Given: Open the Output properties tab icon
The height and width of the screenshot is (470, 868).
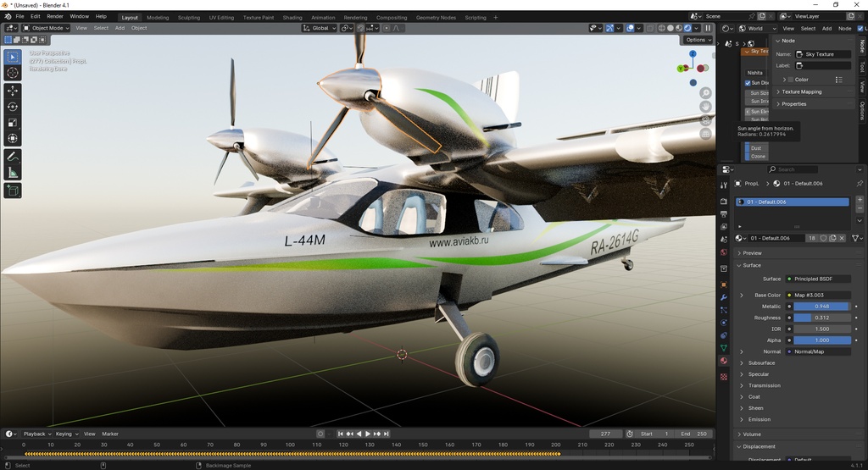Looking at the screenshot, I should point(724,214).
